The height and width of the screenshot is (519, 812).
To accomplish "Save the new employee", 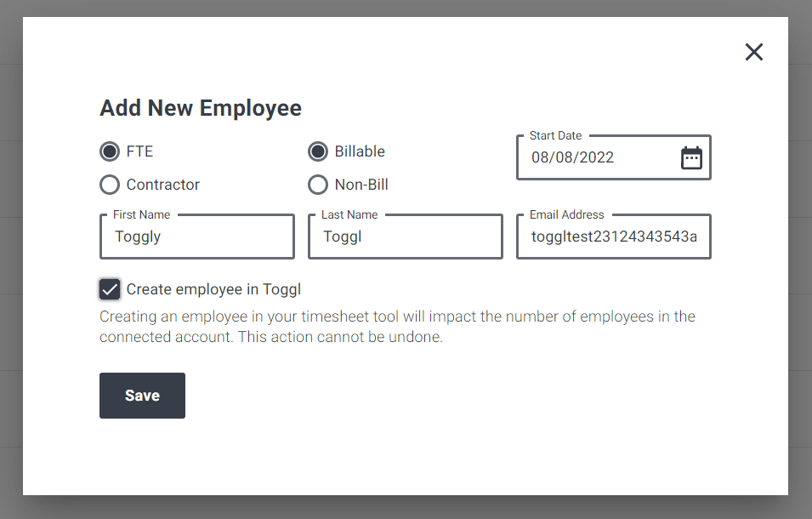I will (142, 396).
